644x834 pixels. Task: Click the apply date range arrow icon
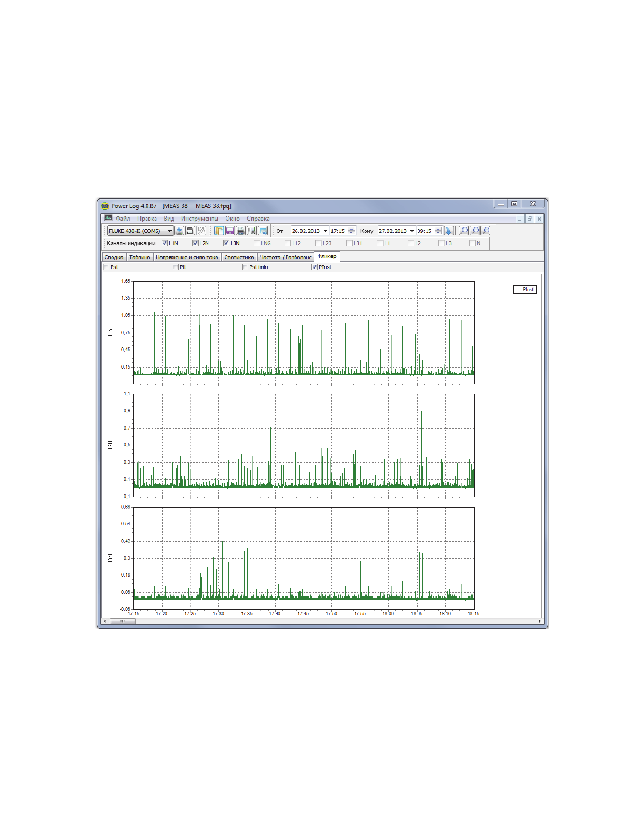448,231
